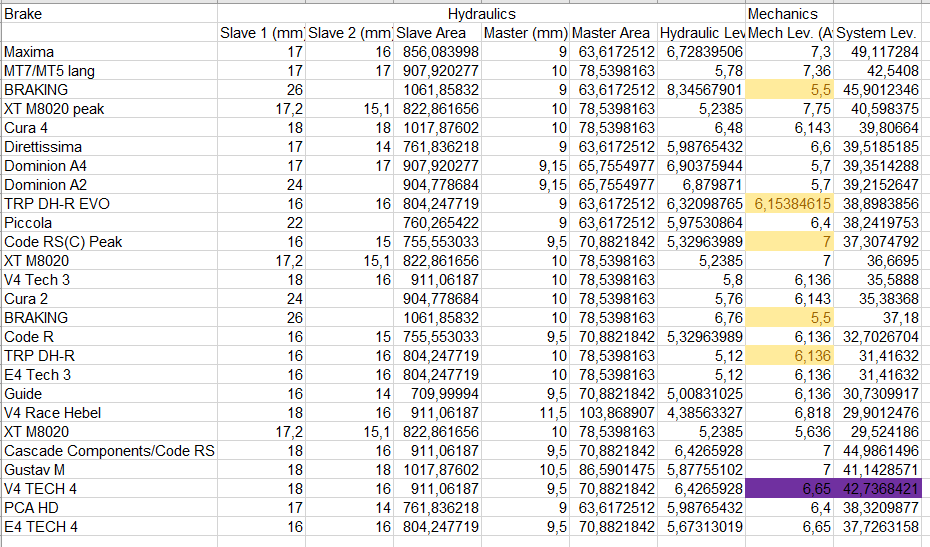Click the "Master Area" column header
930x547 pixels.
(613, 33)
